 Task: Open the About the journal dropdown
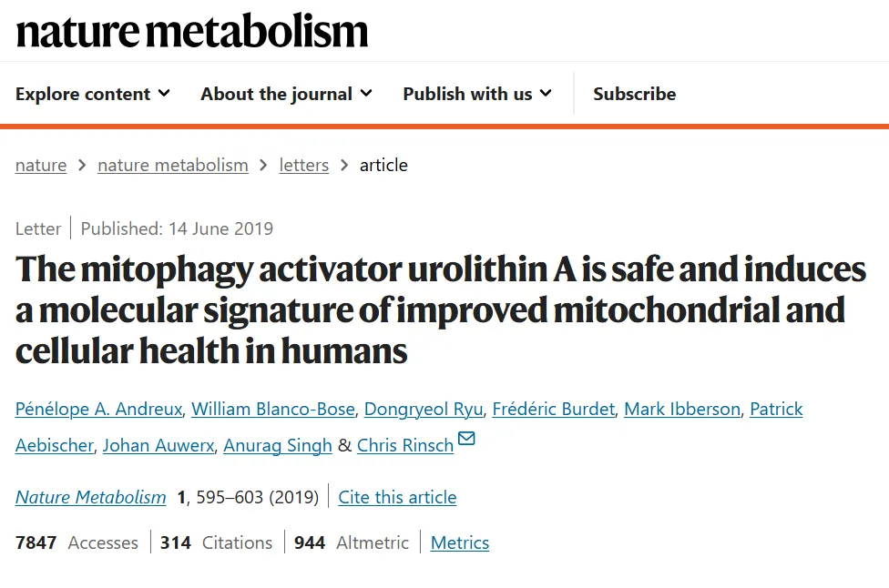(x=286, y=94)
